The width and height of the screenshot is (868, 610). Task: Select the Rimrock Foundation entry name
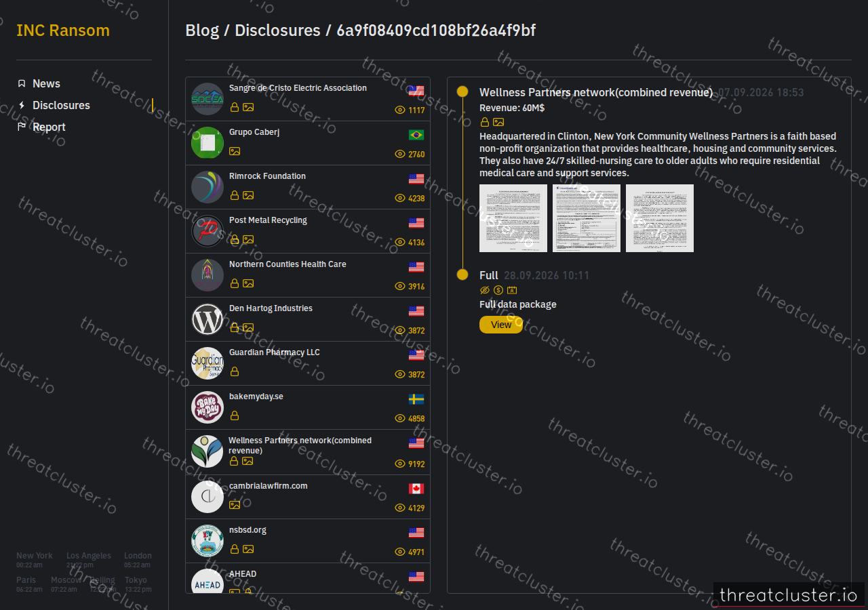[267, 176]
